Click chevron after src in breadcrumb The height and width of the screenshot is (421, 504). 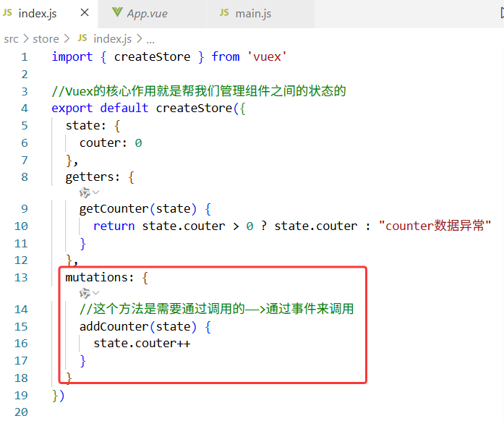point(26,39)
